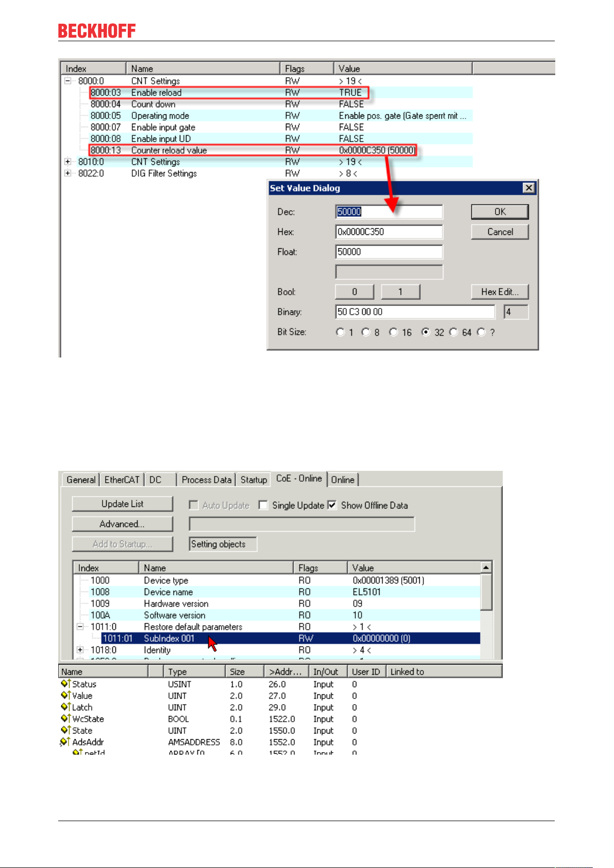Select the 1011:01 SubIndex 001 row
The width and height of the screenshot is (614, 868).
tap(291, 638)
